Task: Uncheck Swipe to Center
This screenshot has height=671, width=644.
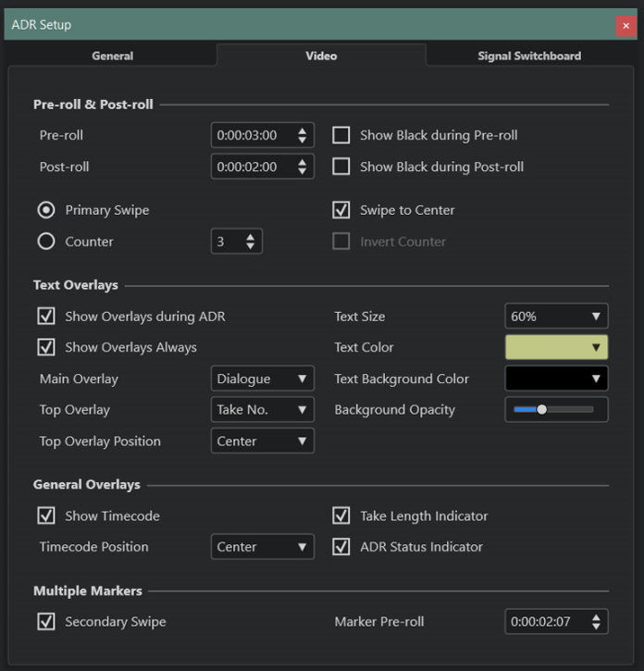Action: pyautogui.click(x=341, y=210)
